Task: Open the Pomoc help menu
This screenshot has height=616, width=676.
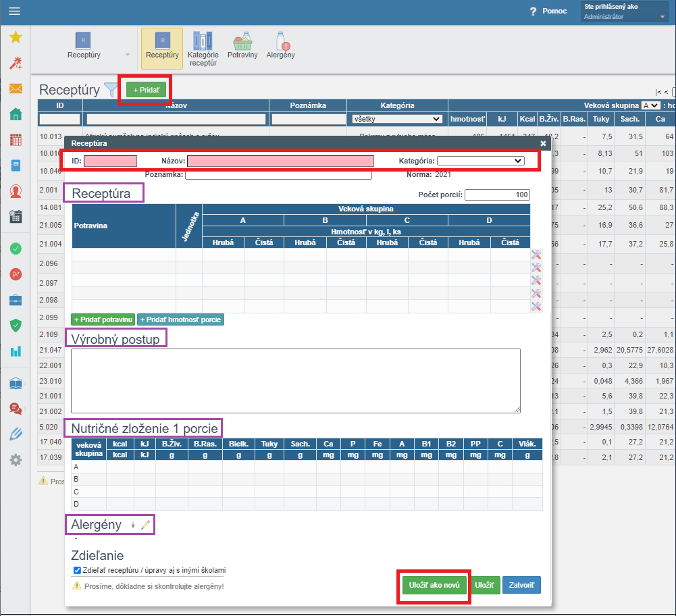Action: coord(548,11)
